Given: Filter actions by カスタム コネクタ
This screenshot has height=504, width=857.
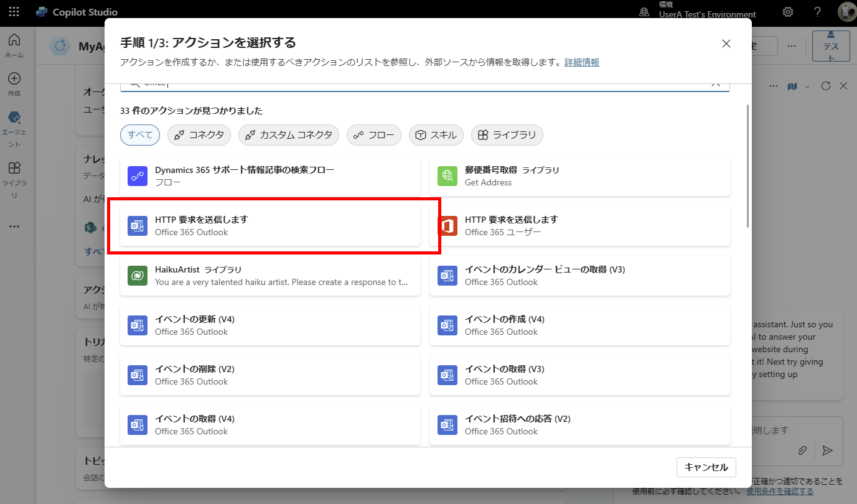Looking at the screenshot, I should click(289, 135).
